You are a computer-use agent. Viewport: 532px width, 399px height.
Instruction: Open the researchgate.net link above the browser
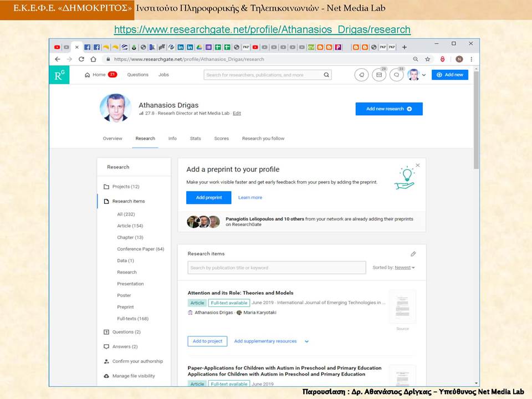pyautogui.click(x=262, y=29)
